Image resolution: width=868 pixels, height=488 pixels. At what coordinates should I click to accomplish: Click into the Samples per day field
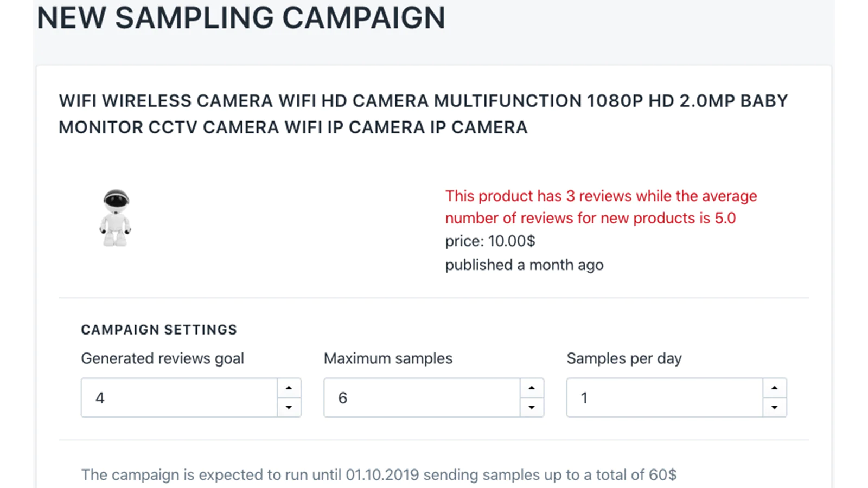[665, 397]
